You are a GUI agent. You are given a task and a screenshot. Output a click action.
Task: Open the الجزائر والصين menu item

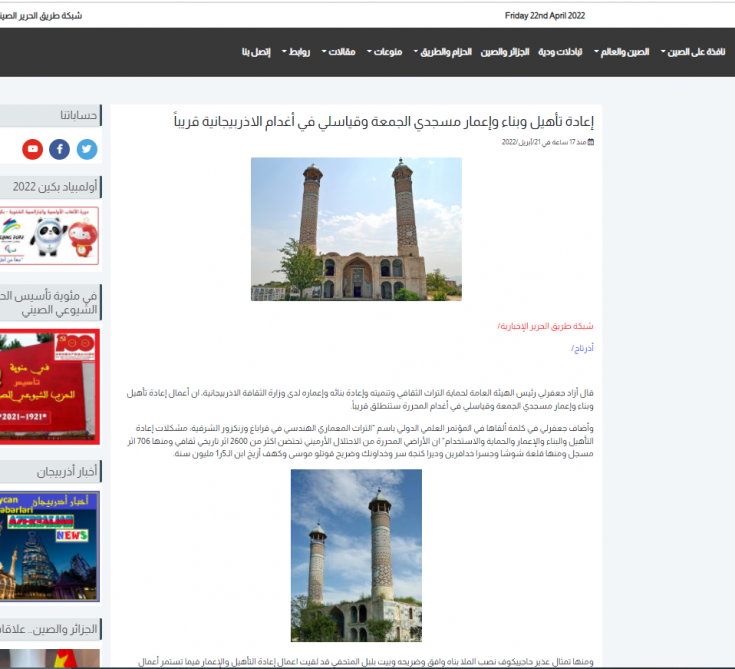click(505, 52)
